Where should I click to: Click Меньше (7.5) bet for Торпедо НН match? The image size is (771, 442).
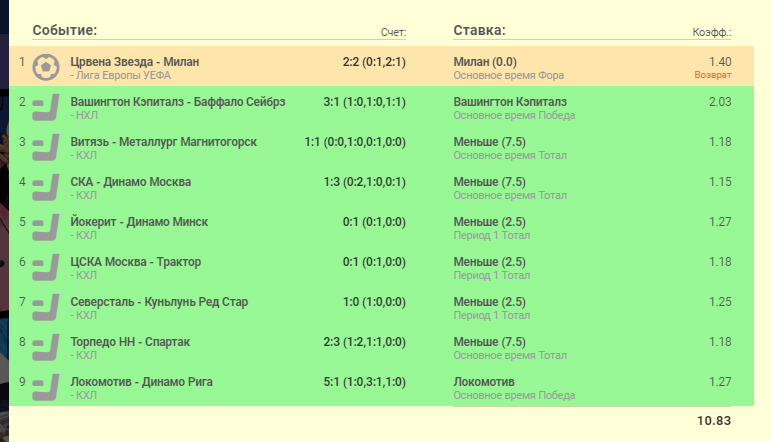[x=489, y=342]
